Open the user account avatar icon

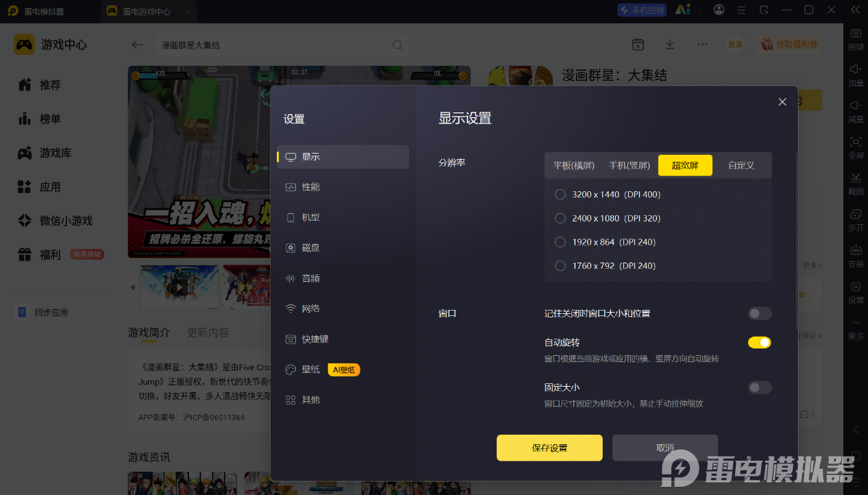719,10
